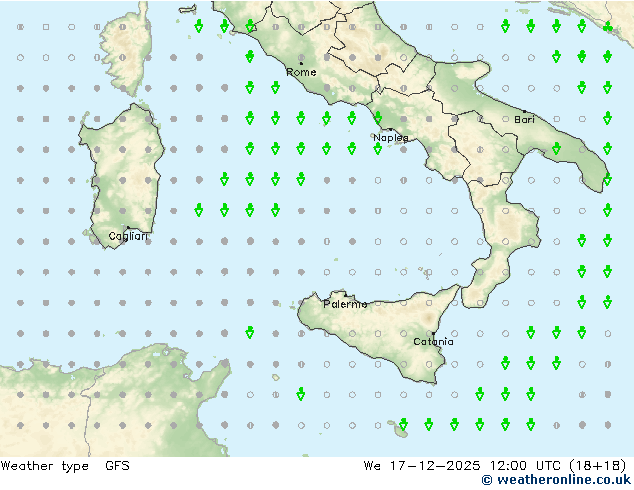This screenshot has height=490, width=634.
Task: Click the Tunisia landmass on the map
Action: point(154,400)
